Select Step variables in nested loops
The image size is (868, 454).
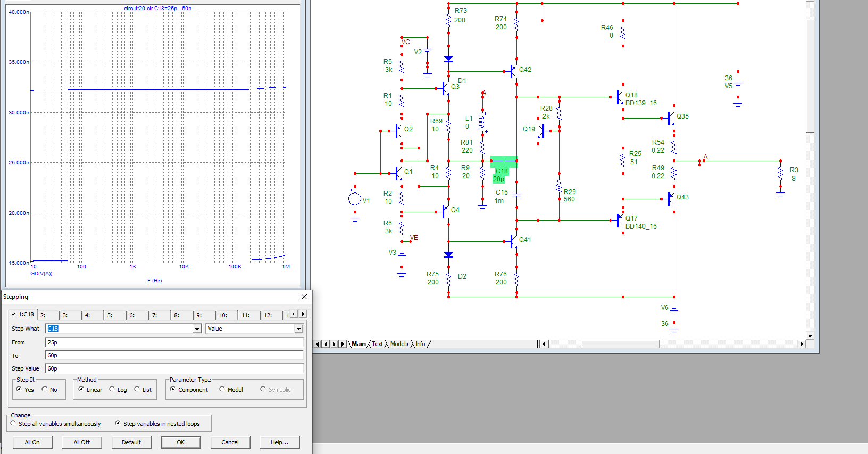pos(157,424)
